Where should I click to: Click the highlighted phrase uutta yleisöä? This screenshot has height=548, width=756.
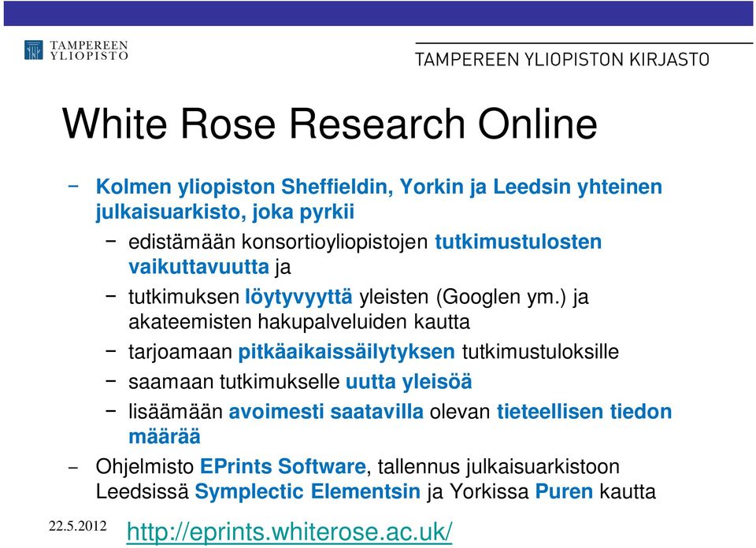[409, 382]
